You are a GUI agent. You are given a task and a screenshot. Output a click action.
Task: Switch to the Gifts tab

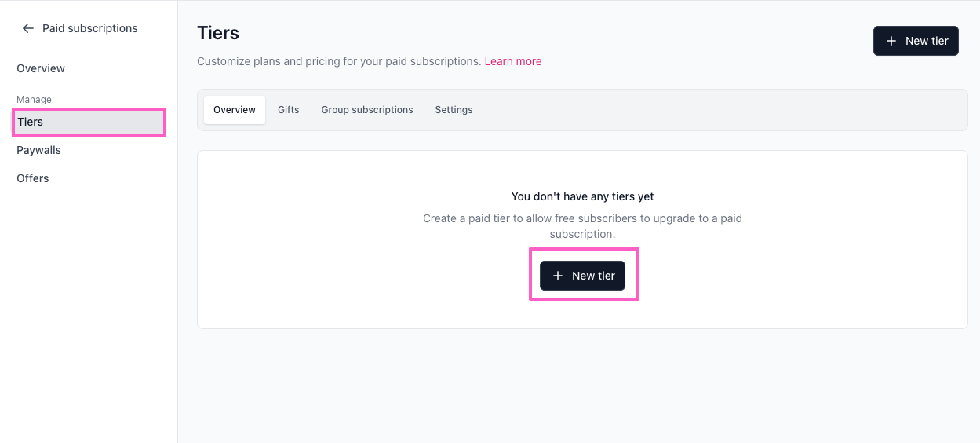click(289, 110)
